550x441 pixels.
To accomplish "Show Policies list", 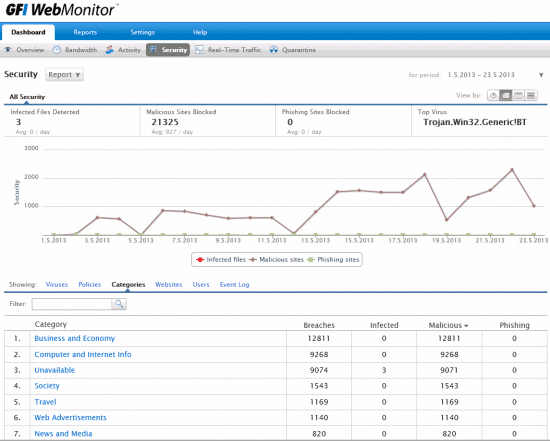I will pyautogui.click(x=89, y=285).
